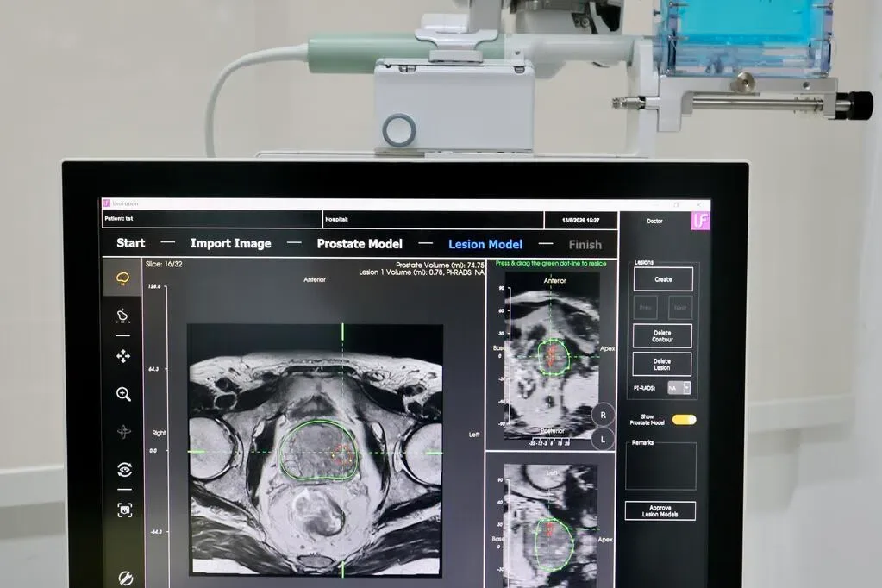Click inside the Remarks text box
882x588 pixels.
click(661, 466)
